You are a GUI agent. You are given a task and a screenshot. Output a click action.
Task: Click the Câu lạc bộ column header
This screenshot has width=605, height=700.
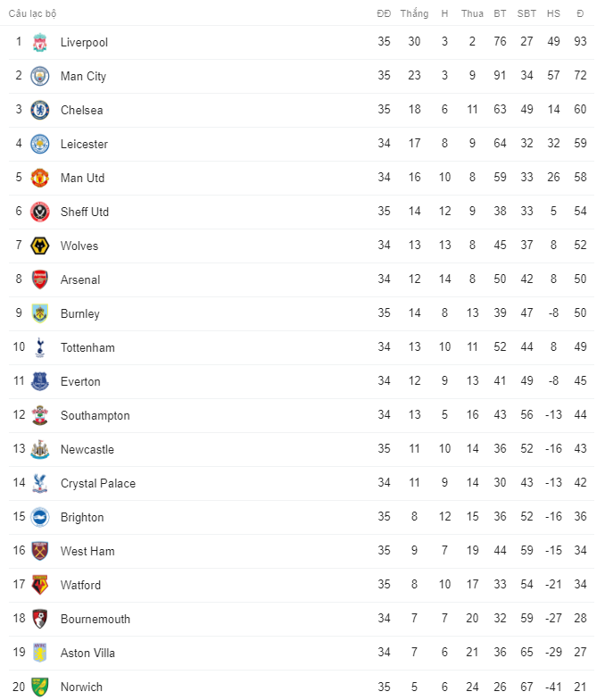coord(33,13)
